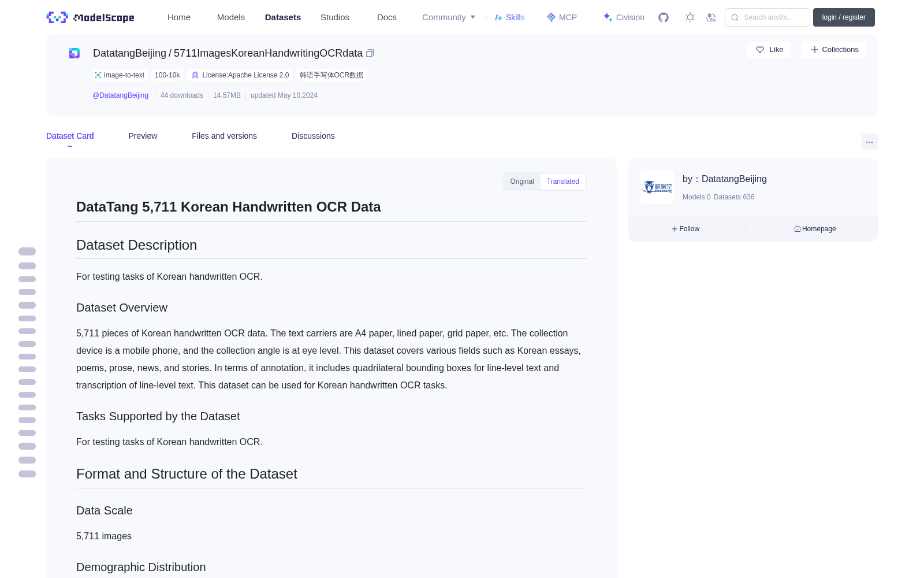Toggle the light/dark theme sun icon

(690, 17)
